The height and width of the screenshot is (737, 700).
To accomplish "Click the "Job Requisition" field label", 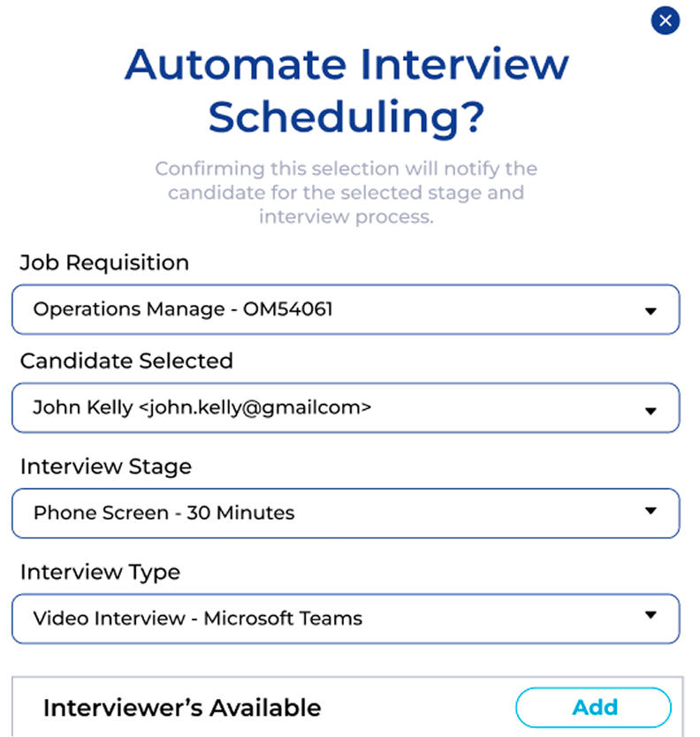I will click(x=104, y=262).
